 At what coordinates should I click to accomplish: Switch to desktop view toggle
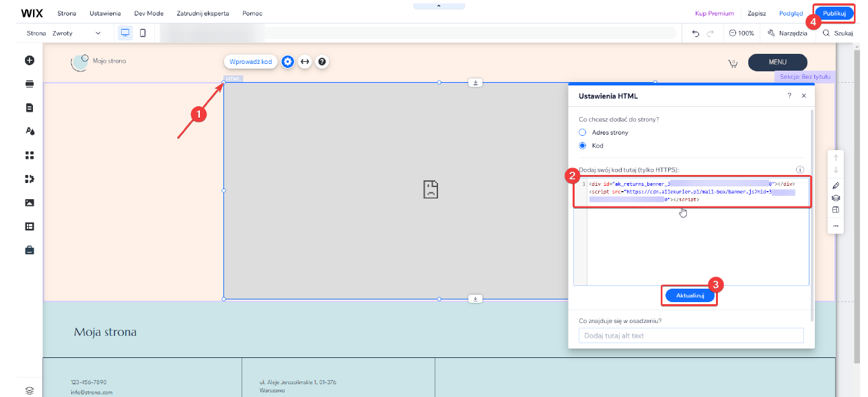125,33
